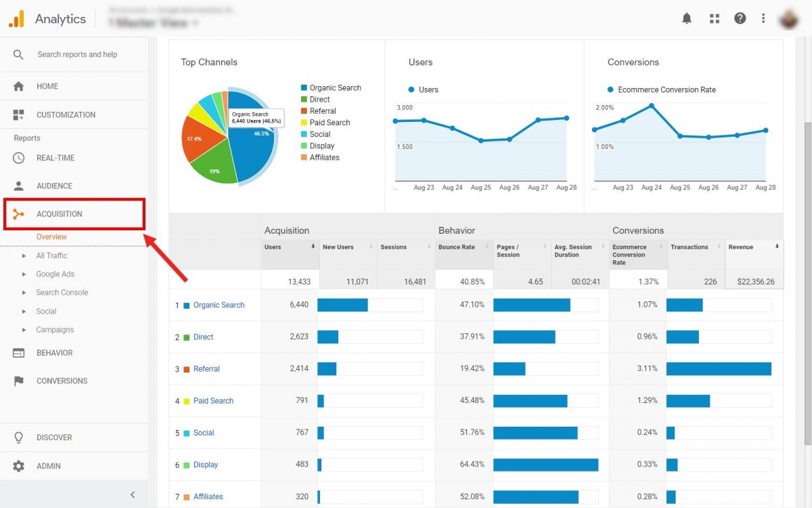Click the Home house icon

click(x=18, y=86)
